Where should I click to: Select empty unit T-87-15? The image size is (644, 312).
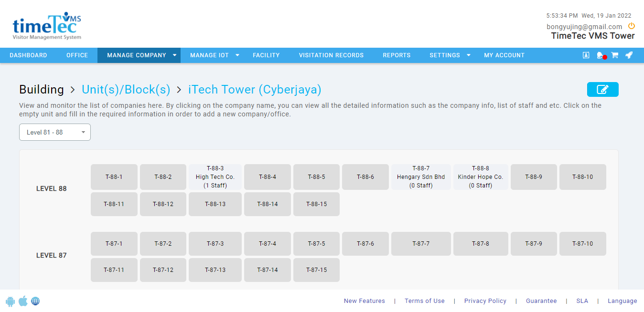[x=316, y=270]
